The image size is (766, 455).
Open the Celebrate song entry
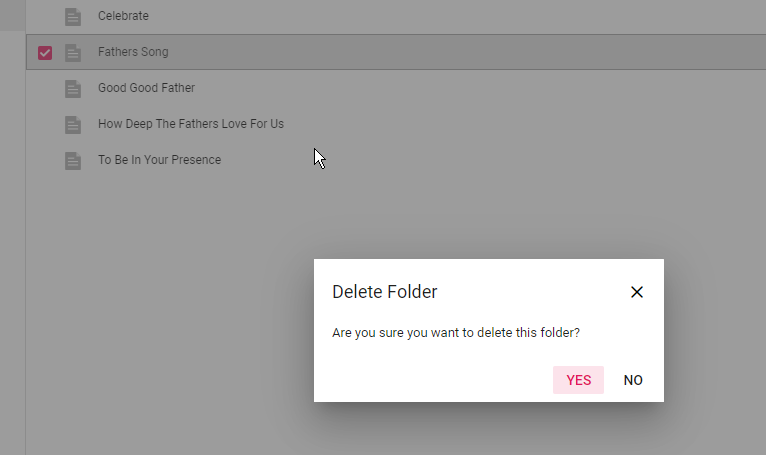(x=123, y=16)
